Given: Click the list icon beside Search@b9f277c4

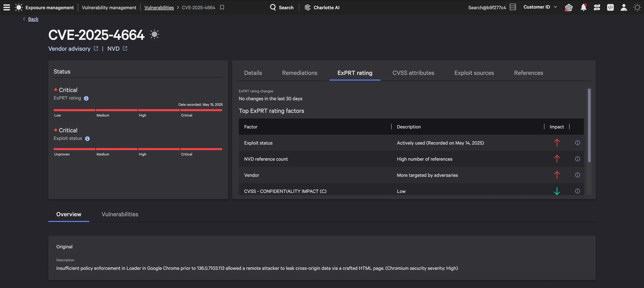Looking at the screenshot, I should 513,7.
